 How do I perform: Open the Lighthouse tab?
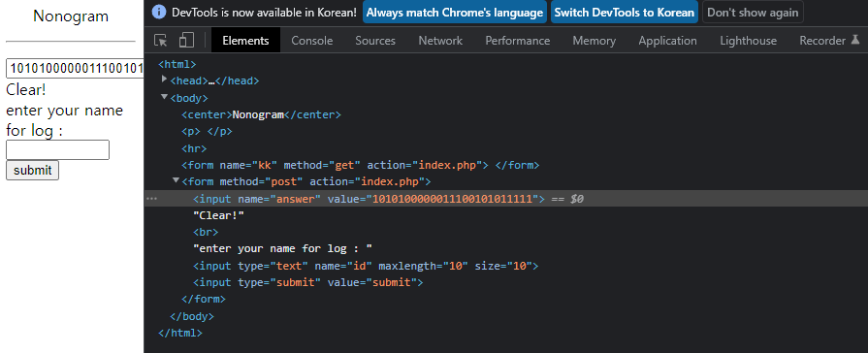[749, 41]
